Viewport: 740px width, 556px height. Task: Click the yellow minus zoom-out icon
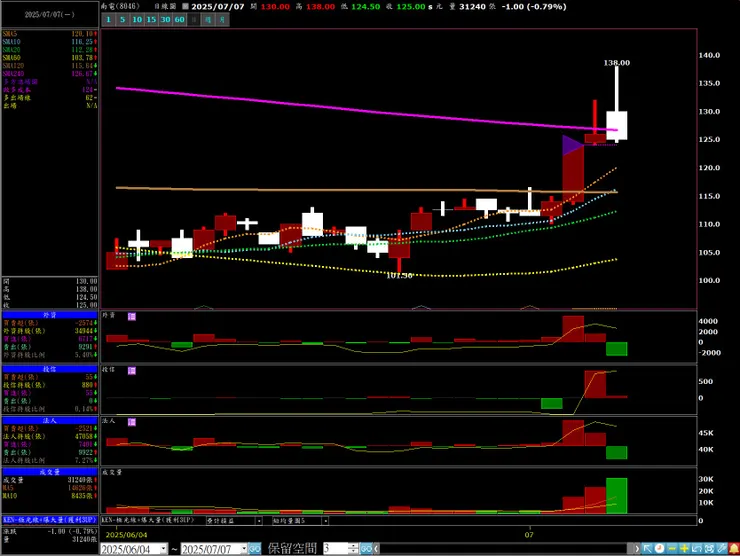(672, 549)
